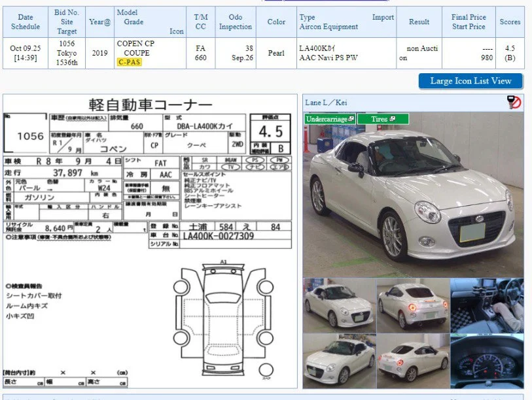
Task: Click the "AAC Navi PS PW" equipment text
Action: 328,58
